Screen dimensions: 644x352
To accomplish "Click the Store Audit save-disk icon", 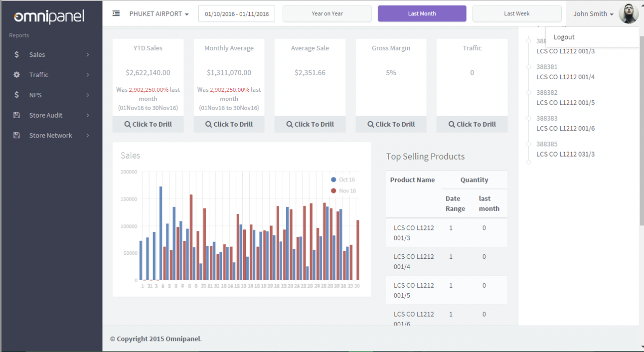I will (x=15, y=115).
